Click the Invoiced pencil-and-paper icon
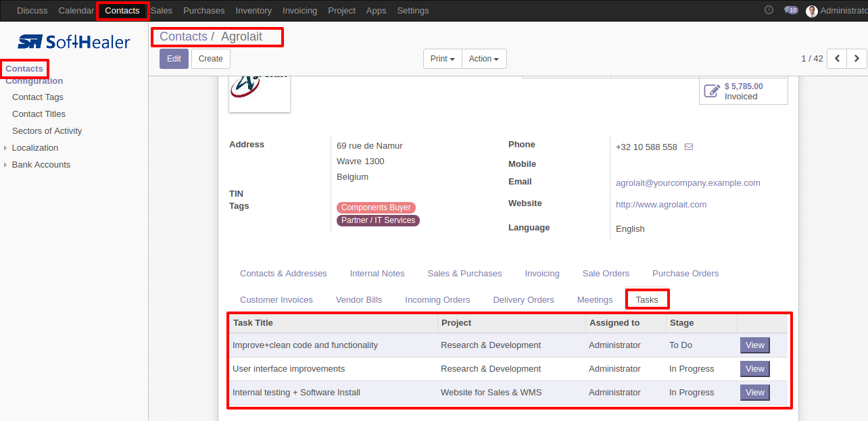The image size is (868, 421). pos(712,91)
